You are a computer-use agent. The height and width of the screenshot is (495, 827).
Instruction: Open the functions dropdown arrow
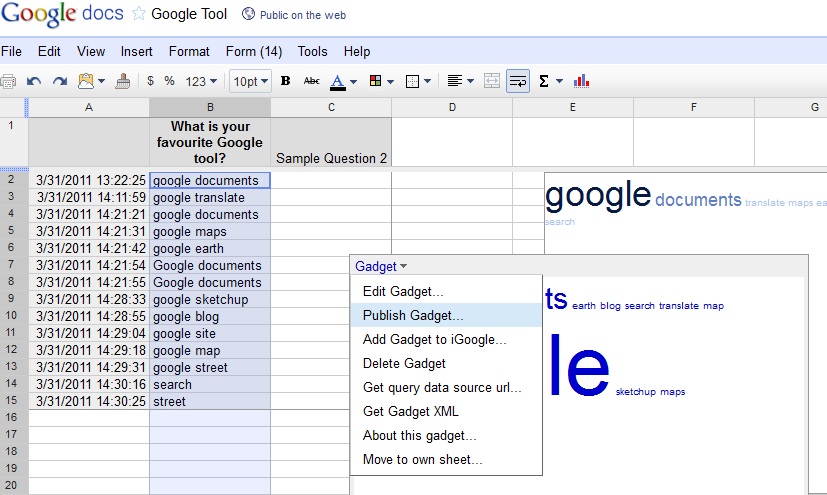(560, 81)
